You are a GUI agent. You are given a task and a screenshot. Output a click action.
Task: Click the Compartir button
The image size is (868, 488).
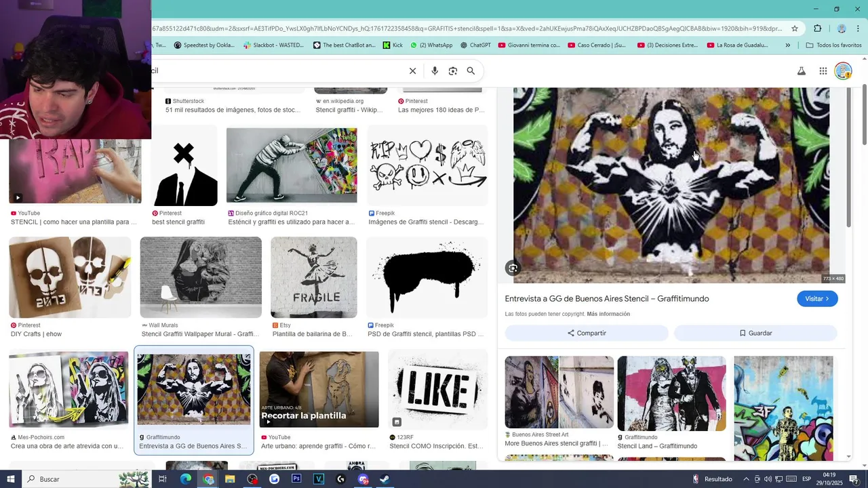[587, 333]
